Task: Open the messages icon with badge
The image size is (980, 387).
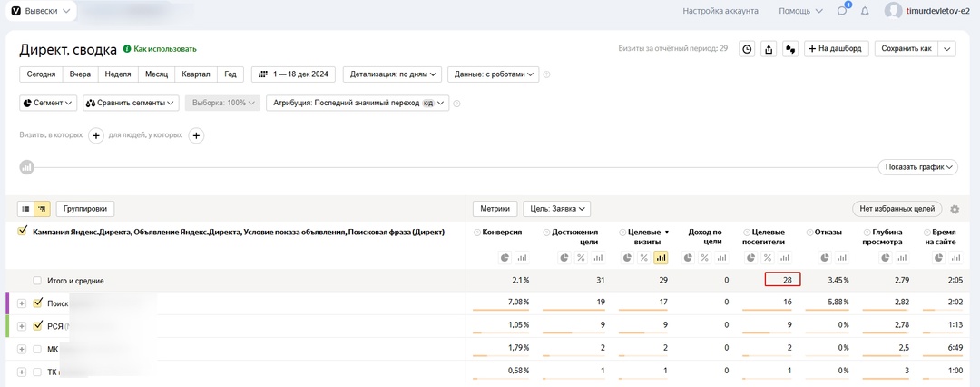Action: 842,11
